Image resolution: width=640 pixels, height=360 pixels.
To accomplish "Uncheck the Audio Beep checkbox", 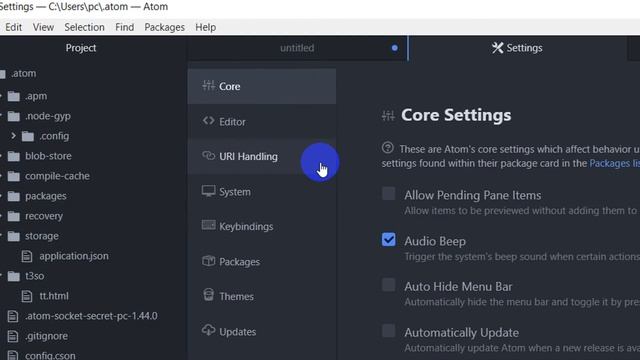I will point(389,240).
